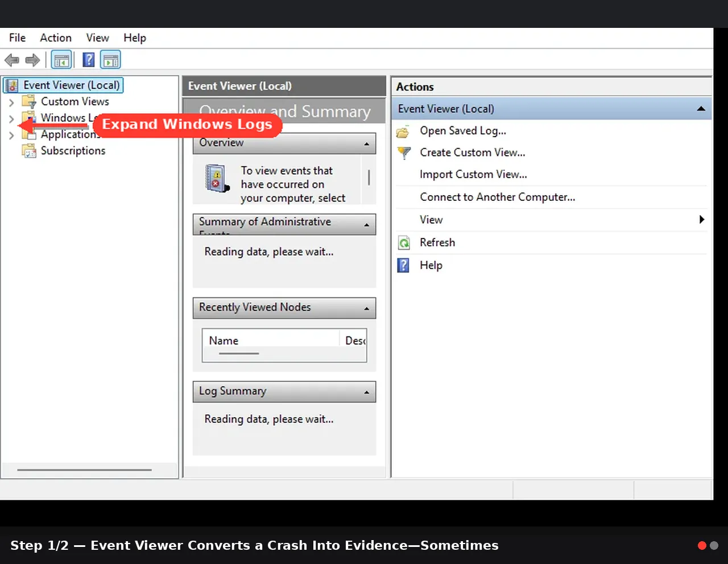Toggle the show/hide action pane icon
The image size is (728, 564).
111,60
